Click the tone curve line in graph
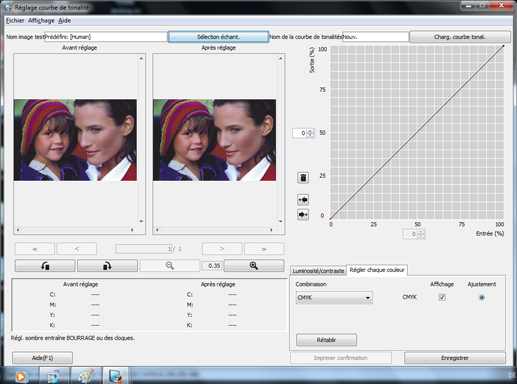 point(417,132)
